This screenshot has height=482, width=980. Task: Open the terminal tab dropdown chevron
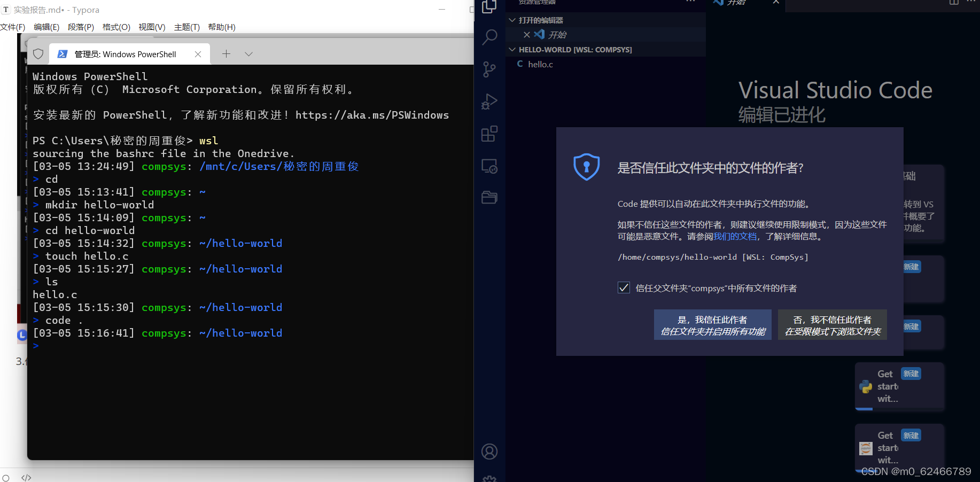click(248, 53)
